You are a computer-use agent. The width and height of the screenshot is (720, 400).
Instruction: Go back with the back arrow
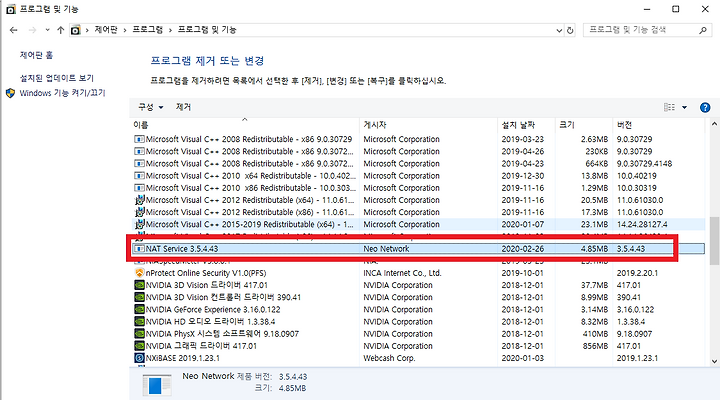pos(13,30)
